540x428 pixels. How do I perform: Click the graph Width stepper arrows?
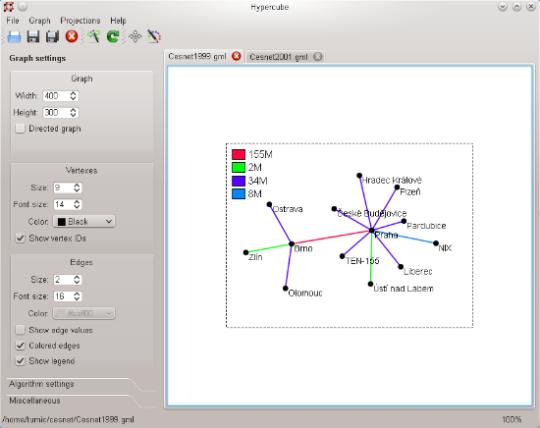[x=73, y=96]
